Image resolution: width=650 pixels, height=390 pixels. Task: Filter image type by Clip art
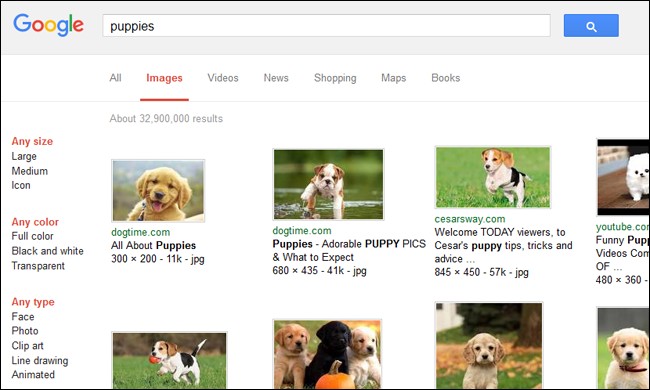point(27,346)
